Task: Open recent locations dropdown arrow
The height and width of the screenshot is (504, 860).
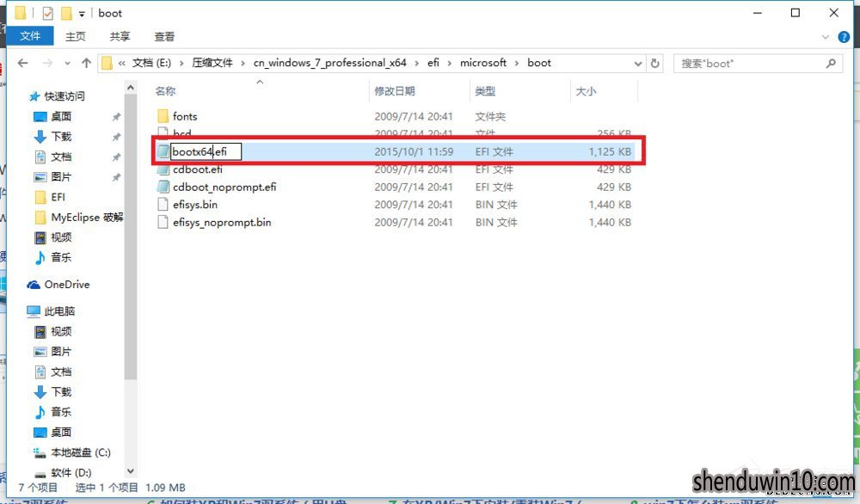Action: coord(67,64)
